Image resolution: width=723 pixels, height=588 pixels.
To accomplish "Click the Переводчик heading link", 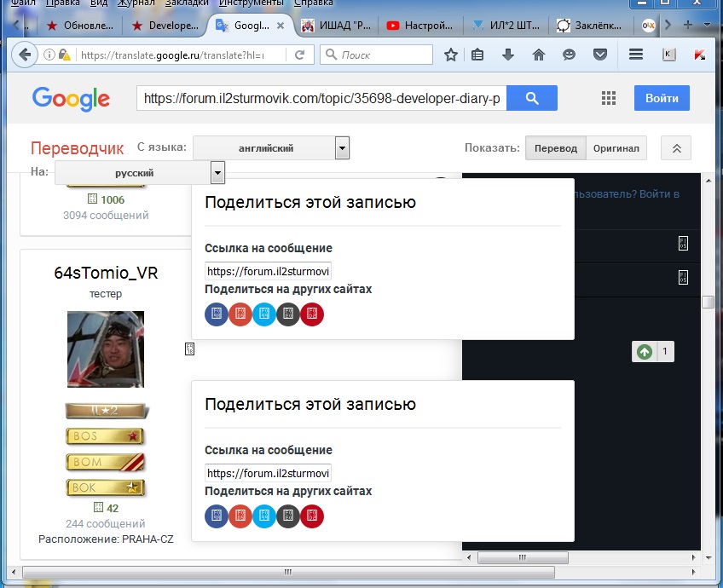I will coord(77,148).
